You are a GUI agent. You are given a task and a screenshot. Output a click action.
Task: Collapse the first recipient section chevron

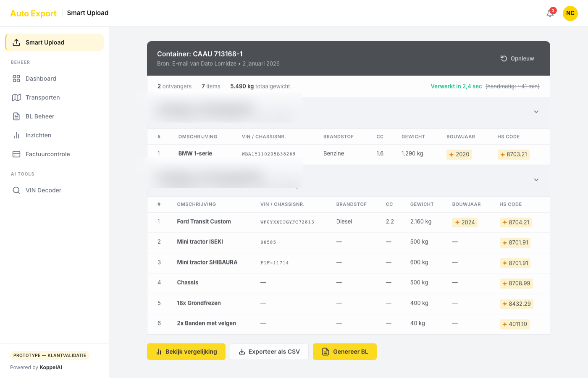[x=536, y=112]
